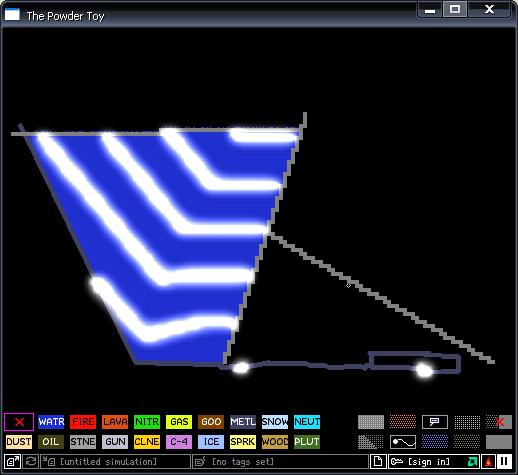The image size is (518, 475).
Task: Toggle the pause simulation button
Action: tap(504, 462)
